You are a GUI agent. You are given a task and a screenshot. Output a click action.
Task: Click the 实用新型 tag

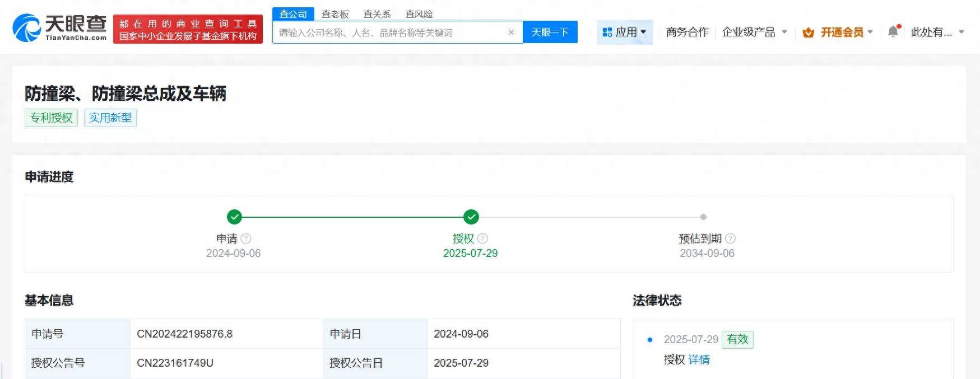110,118
